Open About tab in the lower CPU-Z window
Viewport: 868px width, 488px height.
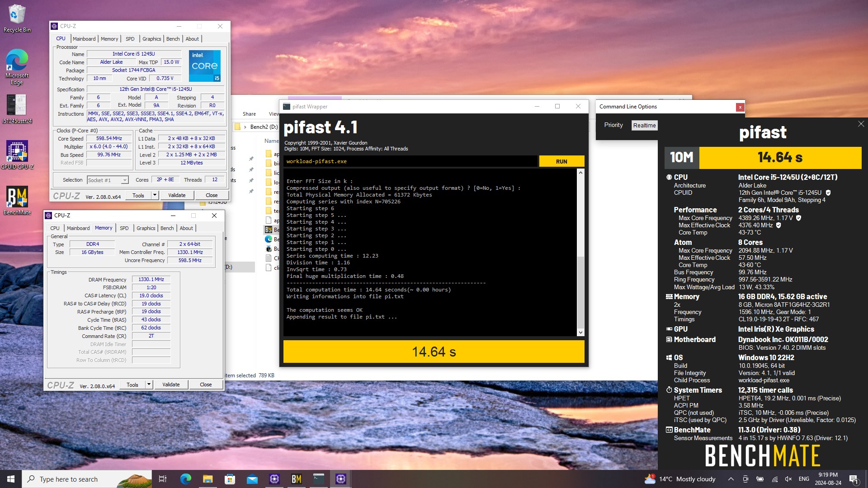pyautogui.click(x=186, y=228)
